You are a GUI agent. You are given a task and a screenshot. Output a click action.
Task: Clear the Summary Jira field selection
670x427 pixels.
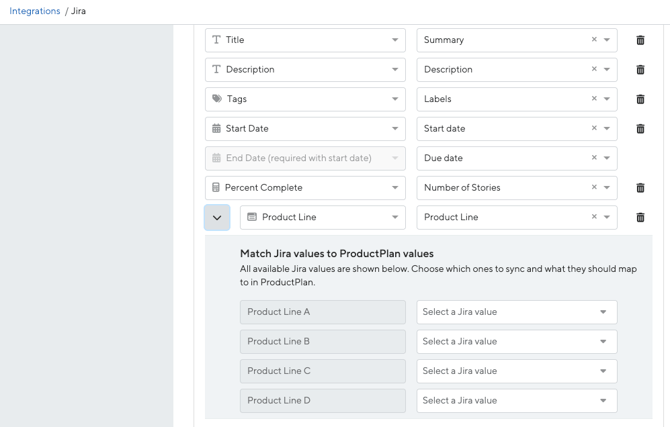point(594,39)
